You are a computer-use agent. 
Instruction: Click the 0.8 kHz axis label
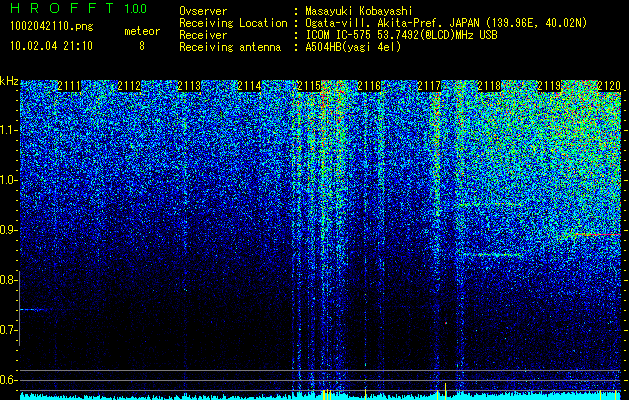(x=7, y=280)
